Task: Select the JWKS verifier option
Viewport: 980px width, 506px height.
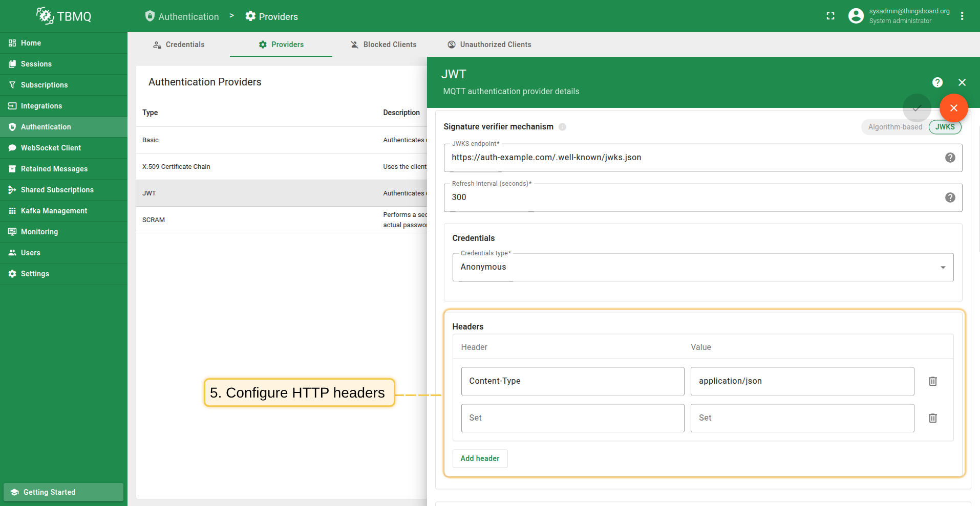Action: coord(945,127)
